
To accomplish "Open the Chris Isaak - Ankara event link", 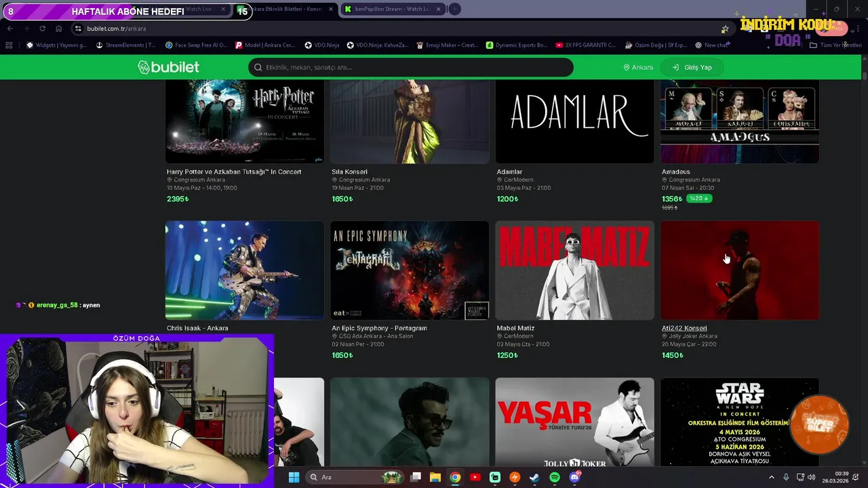I will [197, 328].
